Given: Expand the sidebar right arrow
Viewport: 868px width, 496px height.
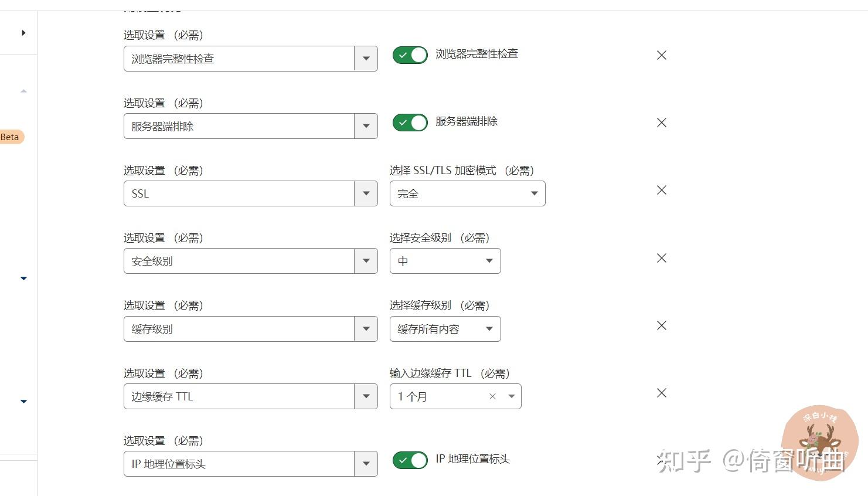Looking at the screenshot, I should 23,33.
